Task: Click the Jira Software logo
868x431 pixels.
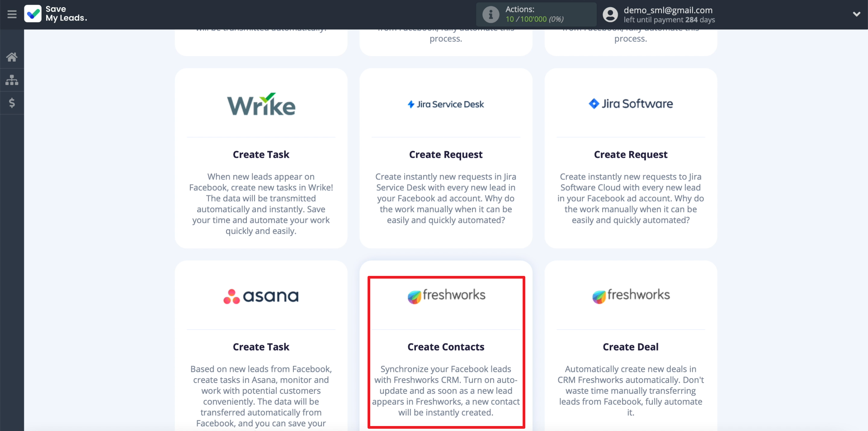Action: point(631,104)
